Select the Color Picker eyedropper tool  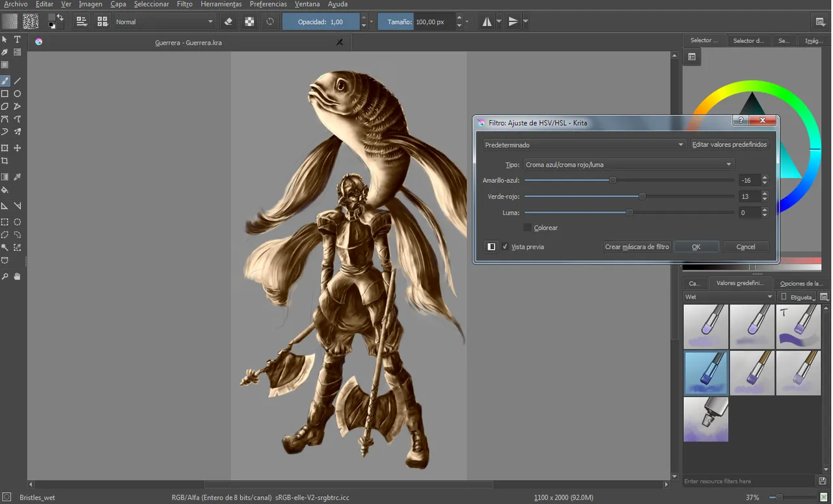(18, 177)
